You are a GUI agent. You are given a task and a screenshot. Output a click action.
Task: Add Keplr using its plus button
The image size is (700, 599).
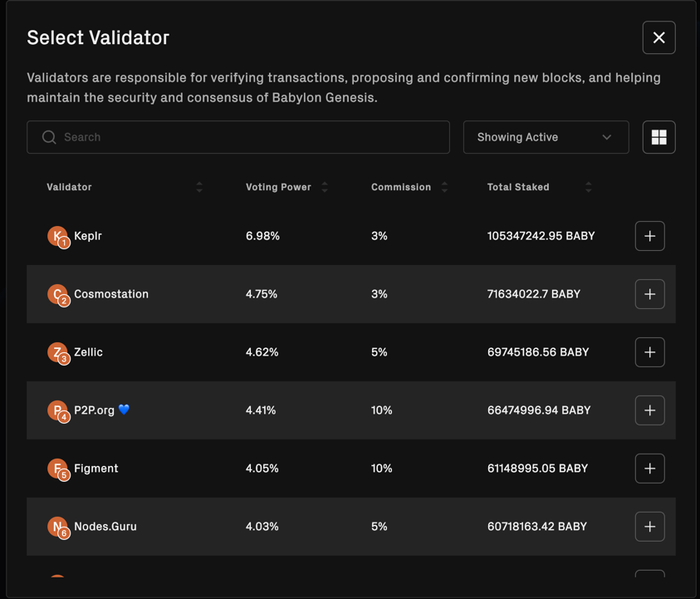click(649, 235)
